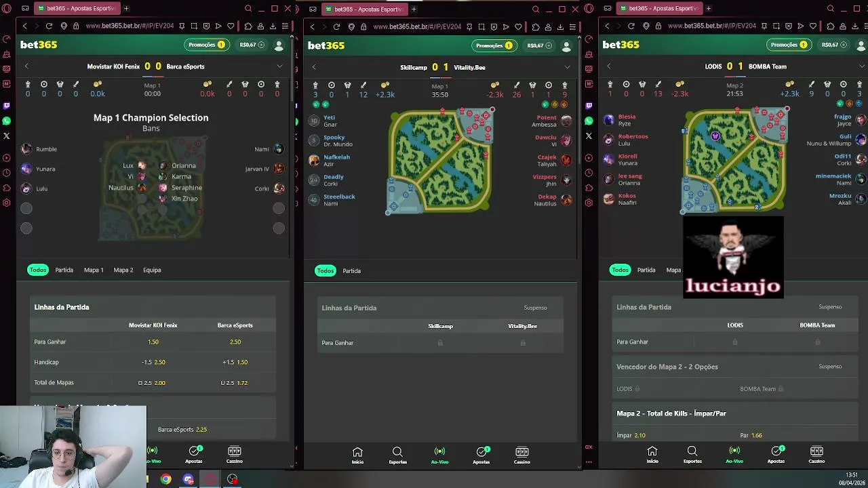Select Par odds 1.66 in right window
This screenshot has width=868, height=488.
coord(751,435)
